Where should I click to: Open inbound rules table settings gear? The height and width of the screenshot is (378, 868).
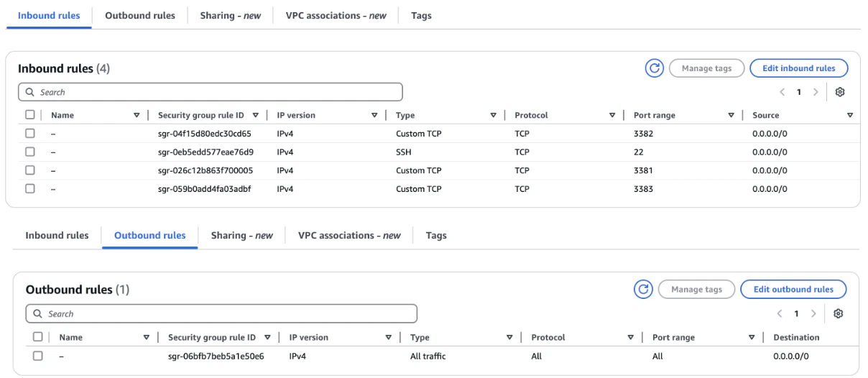[x=839, y=92]
